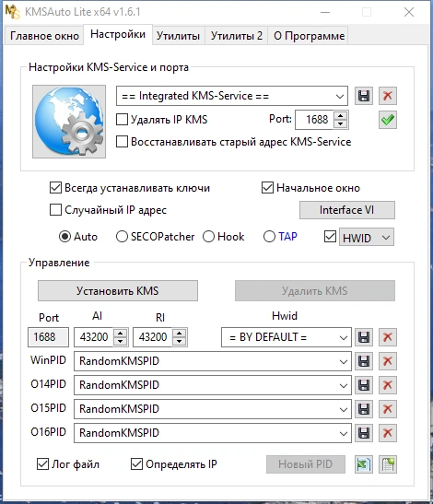
Task: Close the KMSAuto Lite window
Action: tap(409, 12)
